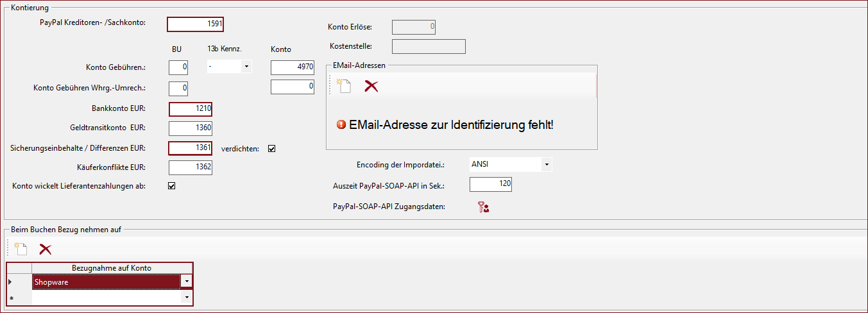Delete the selected Bezugnahme row
The image size is (868, 313).
point(45,250)
